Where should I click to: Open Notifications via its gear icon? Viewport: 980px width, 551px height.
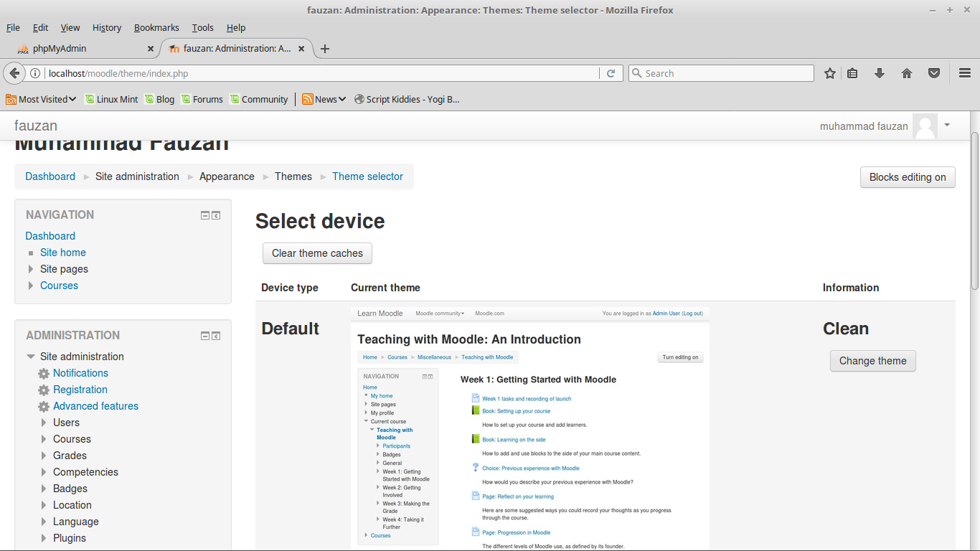point(43,373)
